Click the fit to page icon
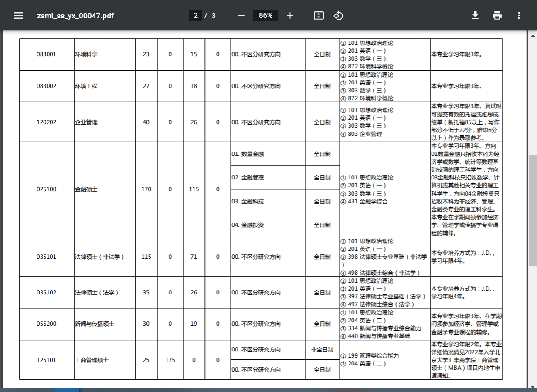Viewport: 537px width, 392px height. pos(319,16)
